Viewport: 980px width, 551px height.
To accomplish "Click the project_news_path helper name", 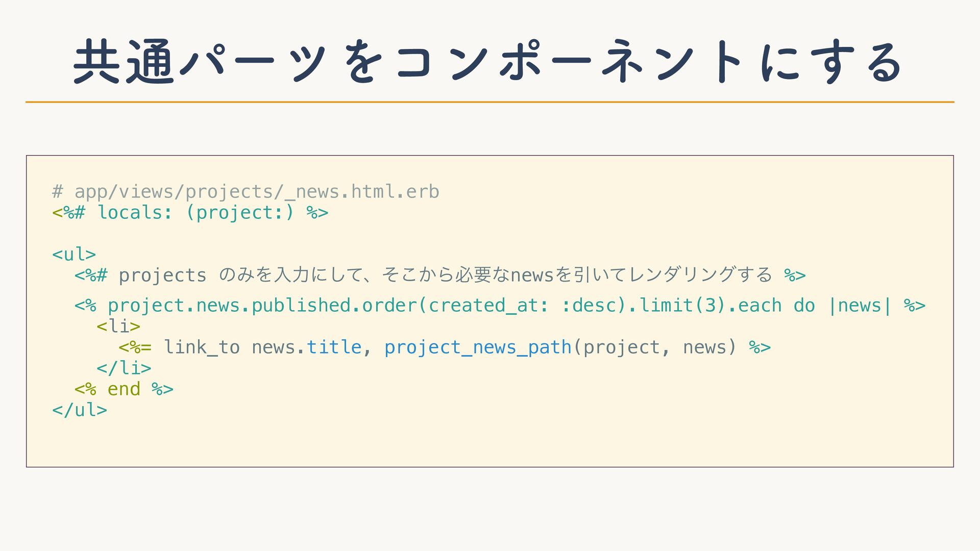I will [478, 347].
